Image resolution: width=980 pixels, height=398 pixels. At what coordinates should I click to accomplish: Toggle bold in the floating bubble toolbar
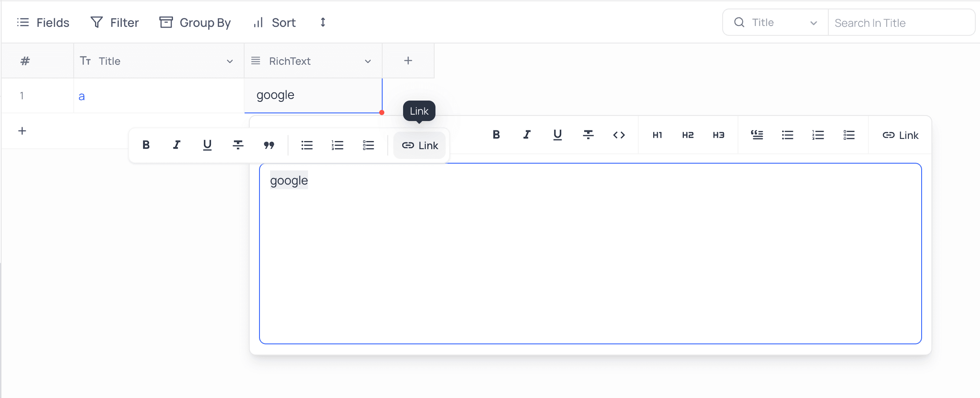(146, 145)
